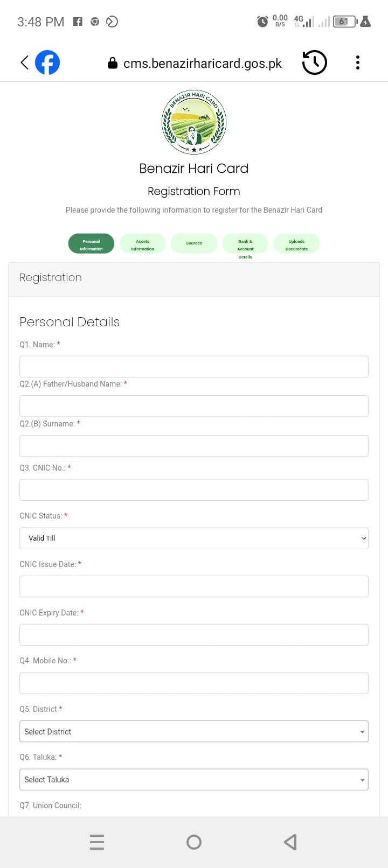Open the CNIC Status dropdown
388x868 pixels.
[x=194, y=538]
